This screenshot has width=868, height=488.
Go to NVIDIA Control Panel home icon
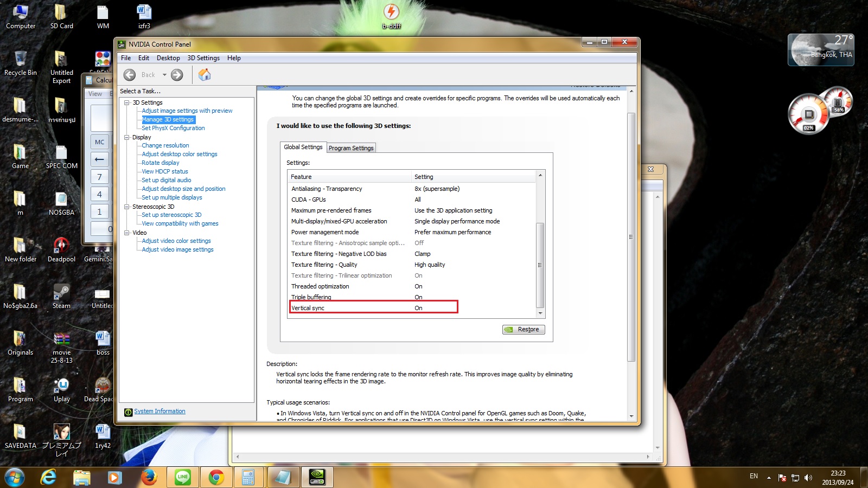pyautogui.click(x=205, y=75)
